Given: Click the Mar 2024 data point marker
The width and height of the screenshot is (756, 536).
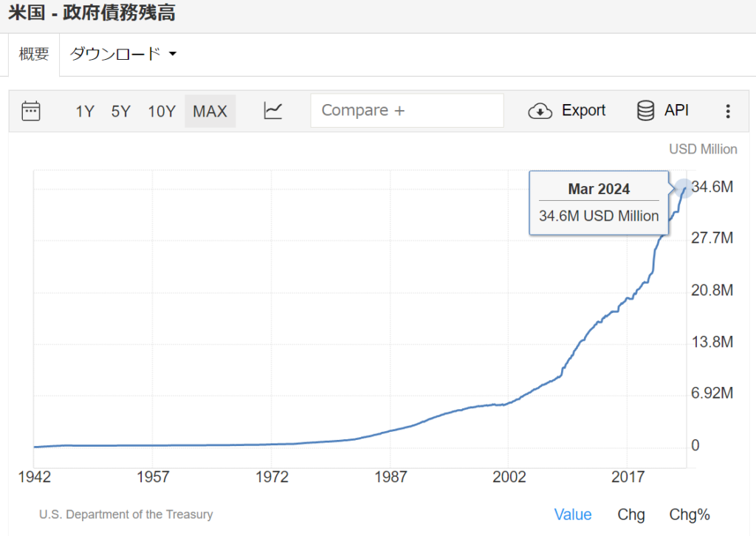Looking at the screenshot, I should (684, 188).
